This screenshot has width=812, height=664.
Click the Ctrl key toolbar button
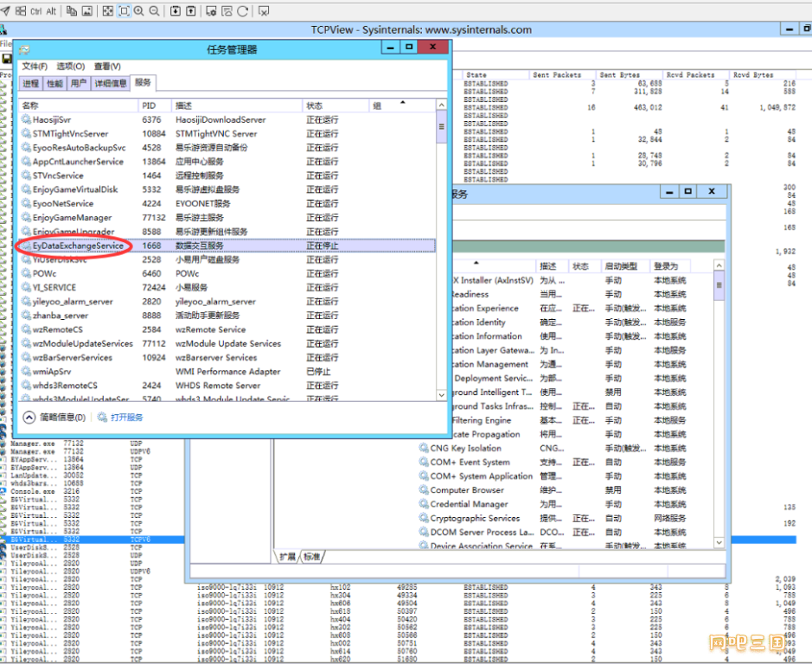pos(35,11)
